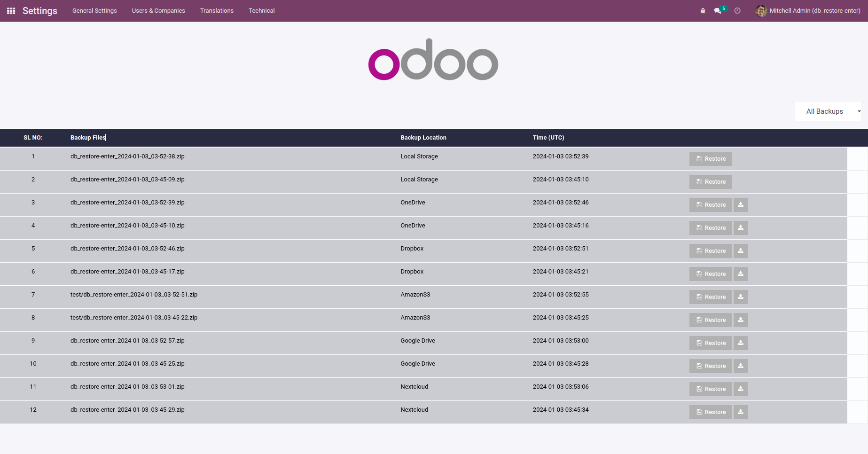Download the 03-45-25 Google Drive backup

pos(741,366)
